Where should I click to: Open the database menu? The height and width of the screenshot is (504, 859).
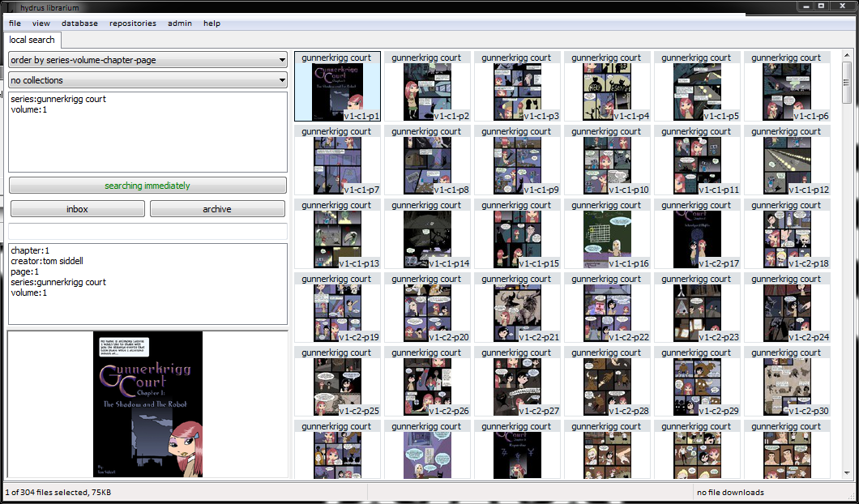pyautogui.click(x=79, y=23)
